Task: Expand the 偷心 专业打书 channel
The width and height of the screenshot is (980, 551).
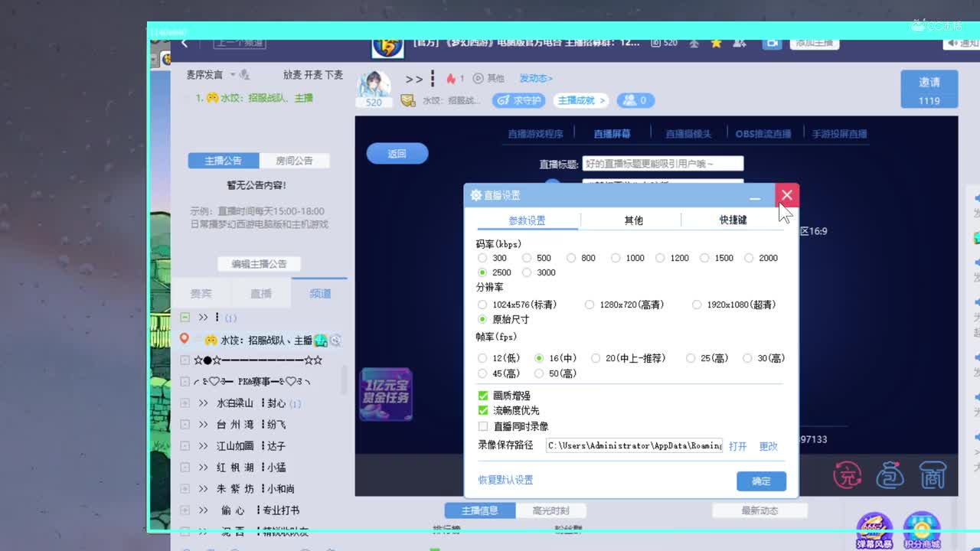Action: pyautogui.click(x=185, y=510)
